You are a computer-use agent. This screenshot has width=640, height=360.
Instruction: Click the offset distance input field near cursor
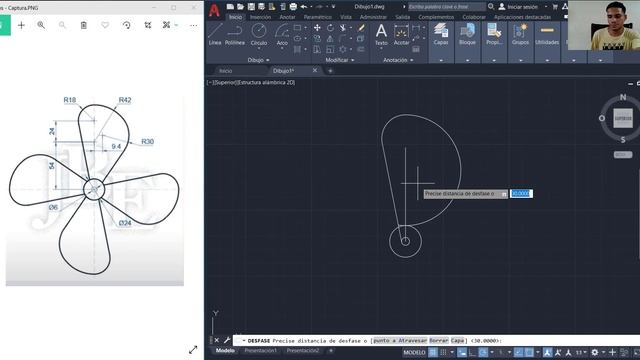521,193
